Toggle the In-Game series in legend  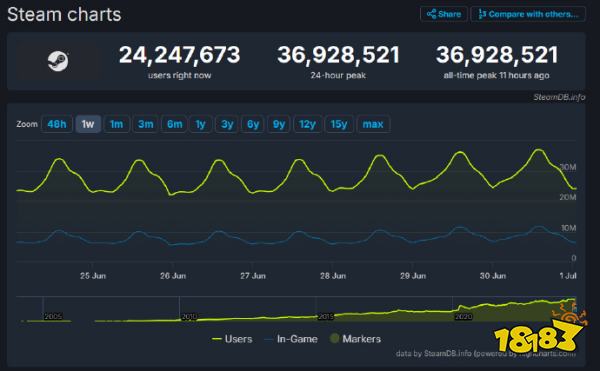click(x=291, y=339)
